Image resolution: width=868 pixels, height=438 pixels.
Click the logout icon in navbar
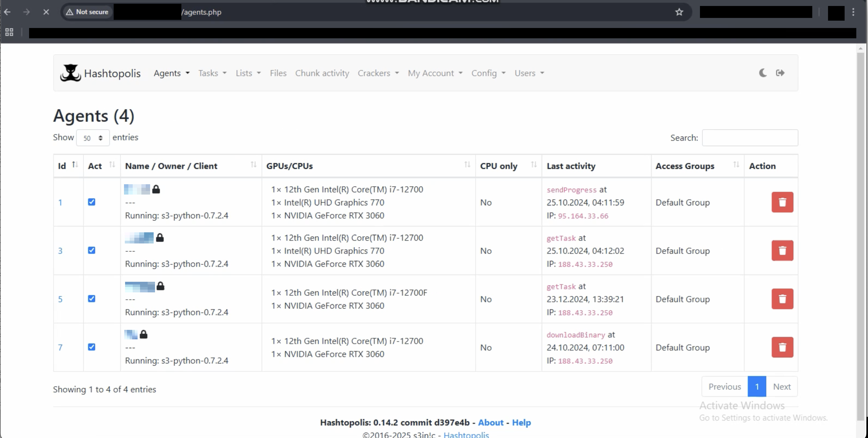pyautogui.click(x=780, y=73)
